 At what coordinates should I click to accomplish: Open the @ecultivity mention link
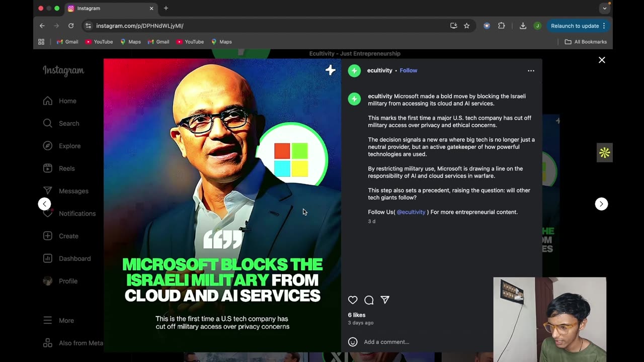pos(411,212)
